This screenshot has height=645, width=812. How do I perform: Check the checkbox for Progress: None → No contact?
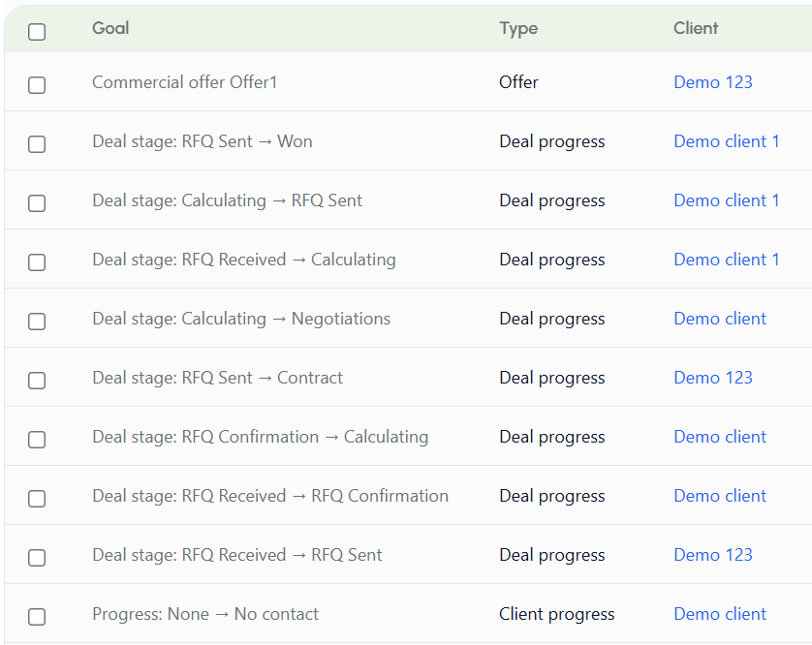coord(37,616)
